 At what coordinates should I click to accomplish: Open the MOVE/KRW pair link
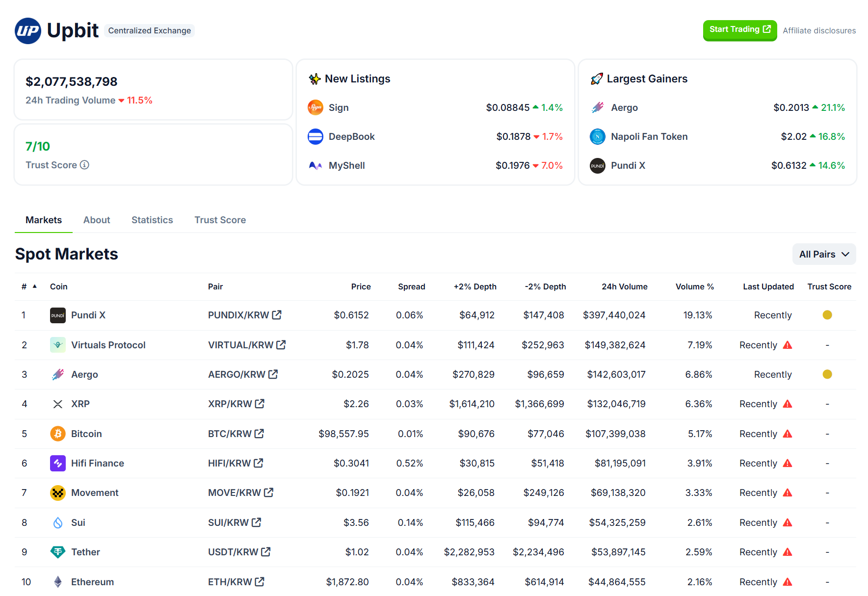(240, 492)
